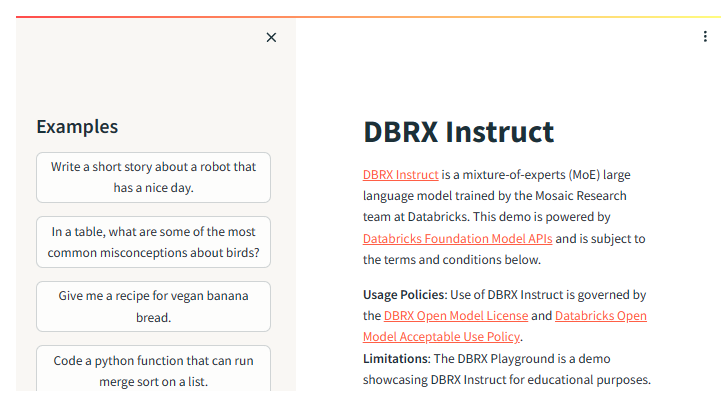The width and height of the screenshot is (721, 413).
Task: Open the DBRX Instruct link
Action: pyautogui.click(x=401, y=175)
